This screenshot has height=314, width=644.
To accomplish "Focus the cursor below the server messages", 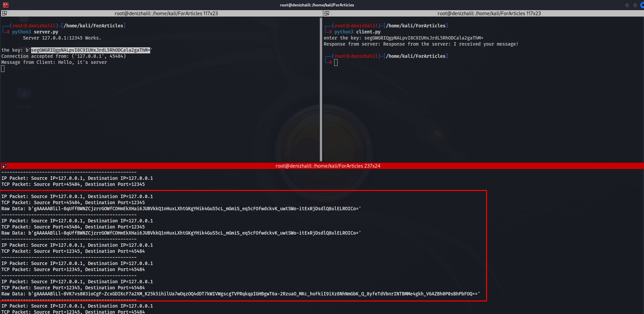I will [x=3, y=69].
